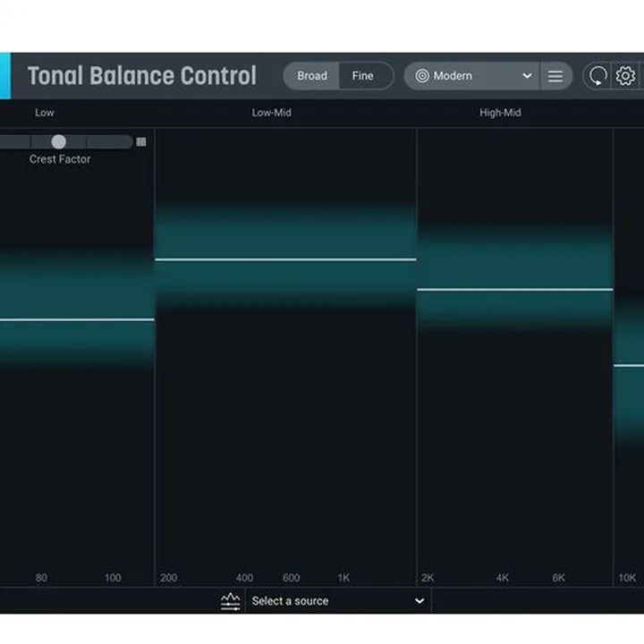
Task: Click the 400 frequency marker
Action: 244,578
